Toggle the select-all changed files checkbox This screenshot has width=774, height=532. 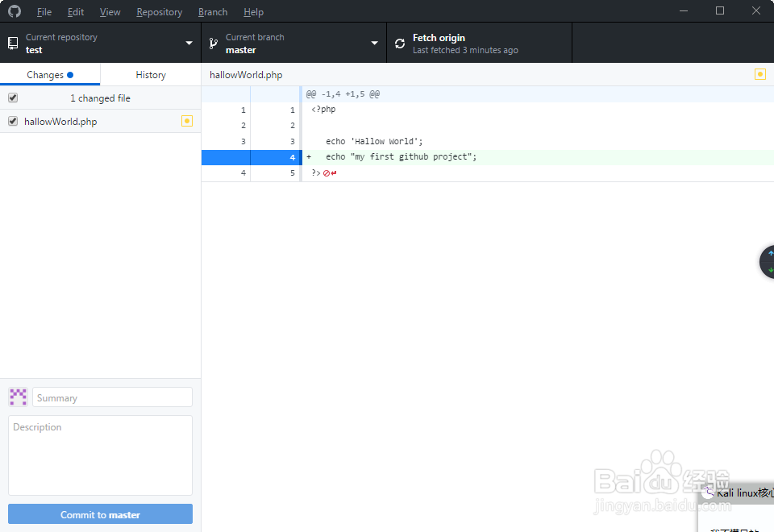coord(13,98)
